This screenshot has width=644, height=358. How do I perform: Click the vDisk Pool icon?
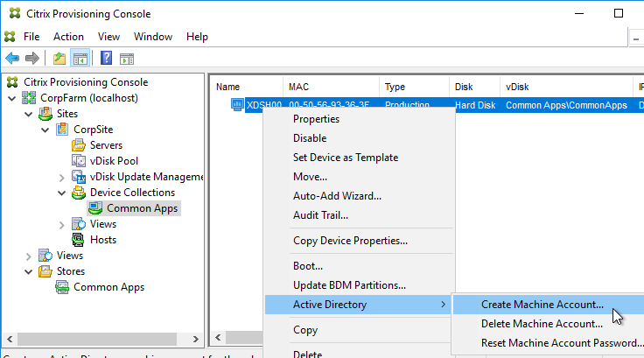tap(79, 161)
